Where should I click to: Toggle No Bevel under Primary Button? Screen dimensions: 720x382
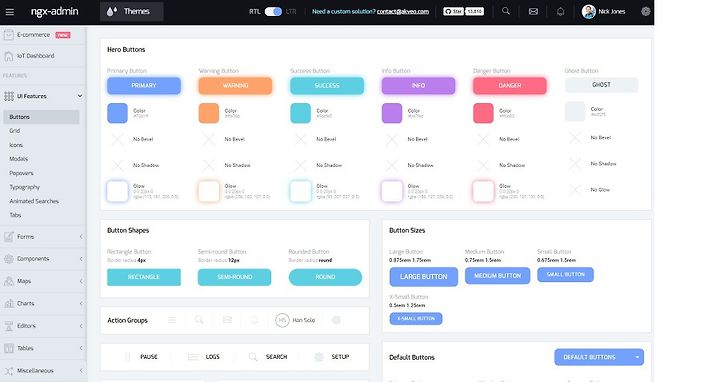click(x=118, y=139)
